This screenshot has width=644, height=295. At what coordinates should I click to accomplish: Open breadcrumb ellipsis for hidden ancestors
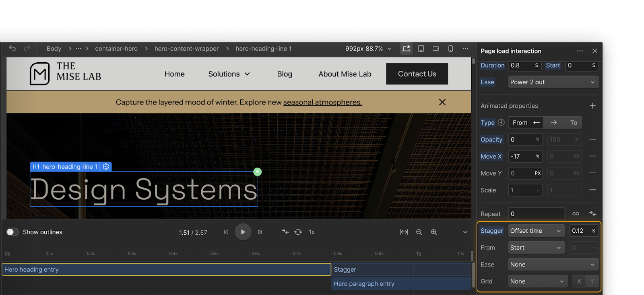pos(78,49)
